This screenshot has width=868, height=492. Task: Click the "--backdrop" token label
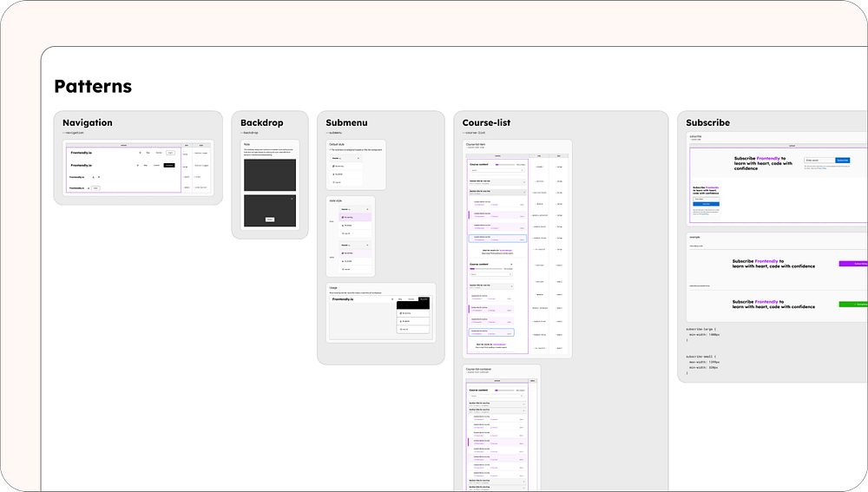pos(250,133)
